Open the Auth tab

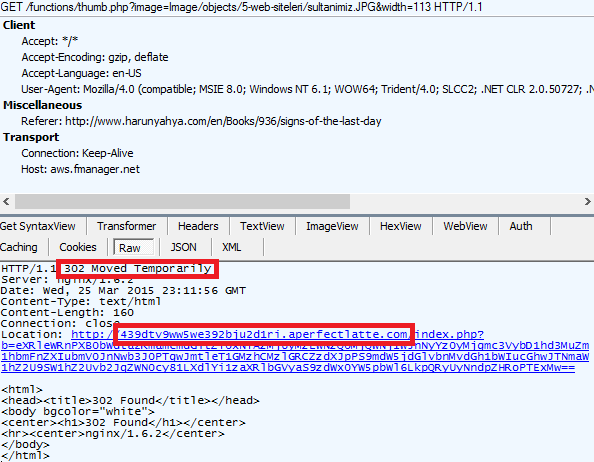pos(521,226)
